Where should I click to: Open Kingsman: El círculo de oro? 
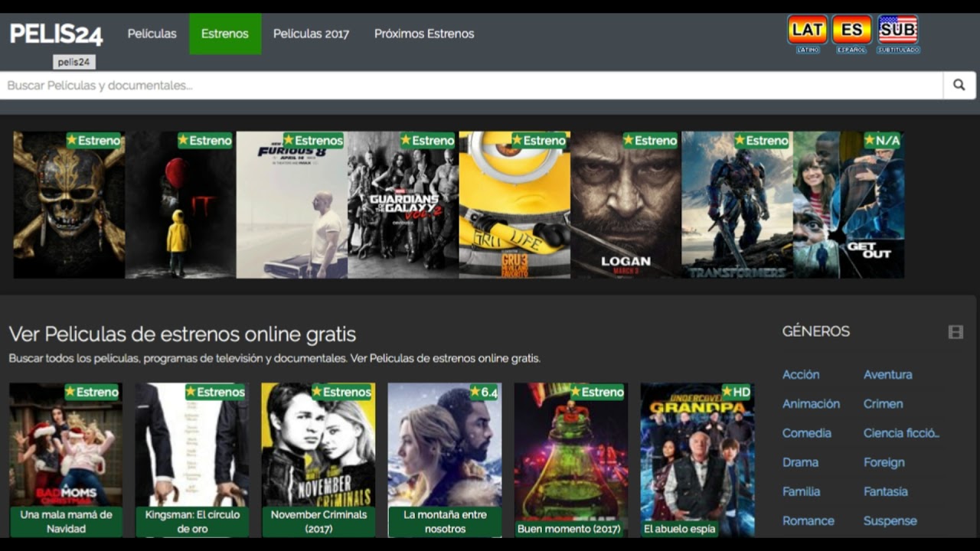(x=192, y=459)
